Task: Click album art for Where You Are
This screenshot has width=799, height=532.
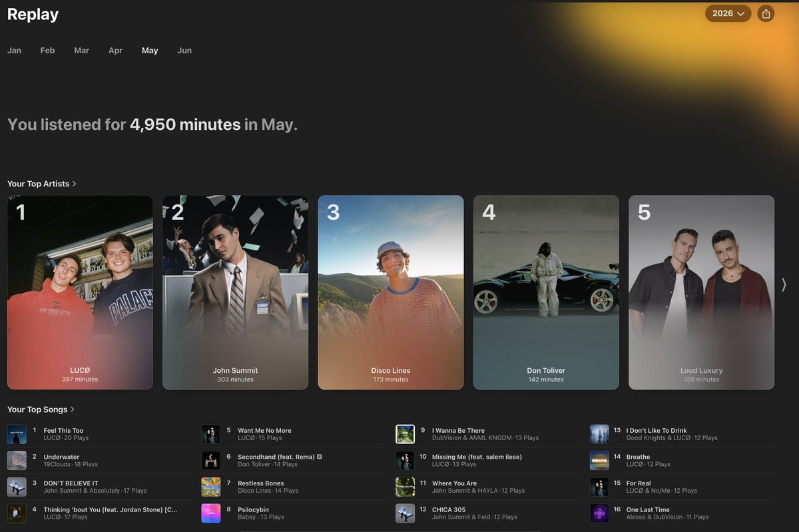Action: click(405, 487)
